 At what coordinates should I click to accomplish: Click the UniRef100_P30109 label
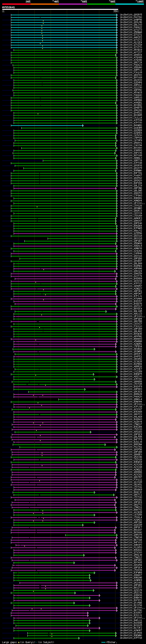[131, 72]
